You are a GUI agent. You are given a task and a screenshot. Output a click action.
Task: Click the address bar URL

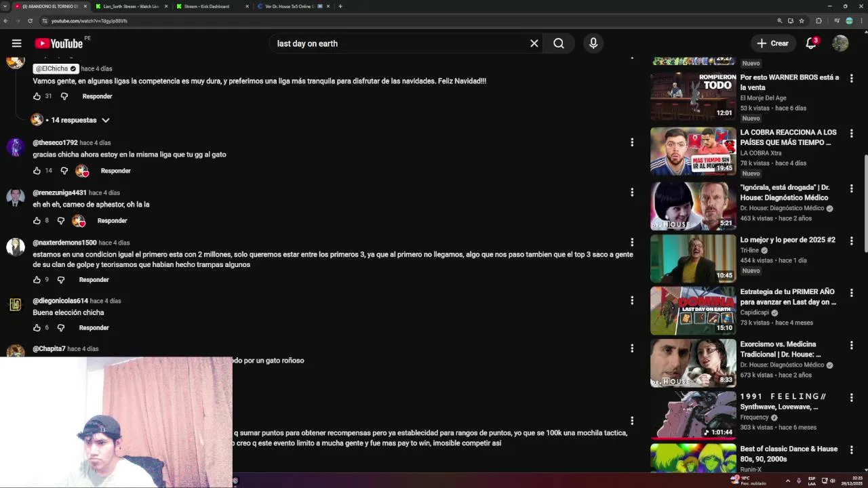pos(89,21)
